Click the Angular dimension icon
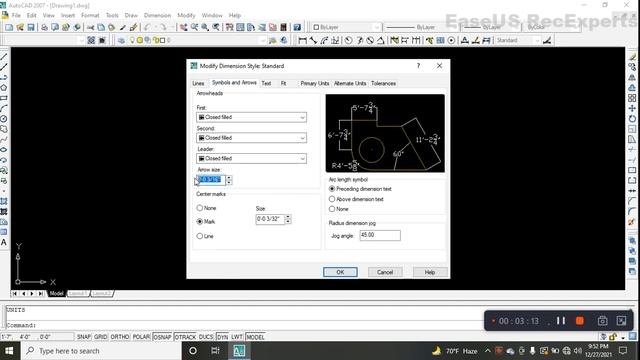 click(x=380, y=40)
